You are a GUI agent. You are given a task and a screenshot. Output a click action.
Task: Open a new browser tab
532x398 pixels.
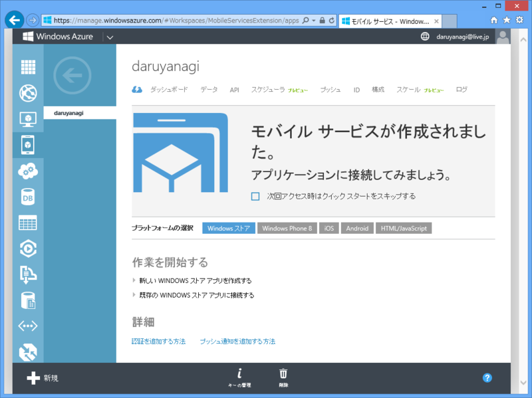(450, 21)
